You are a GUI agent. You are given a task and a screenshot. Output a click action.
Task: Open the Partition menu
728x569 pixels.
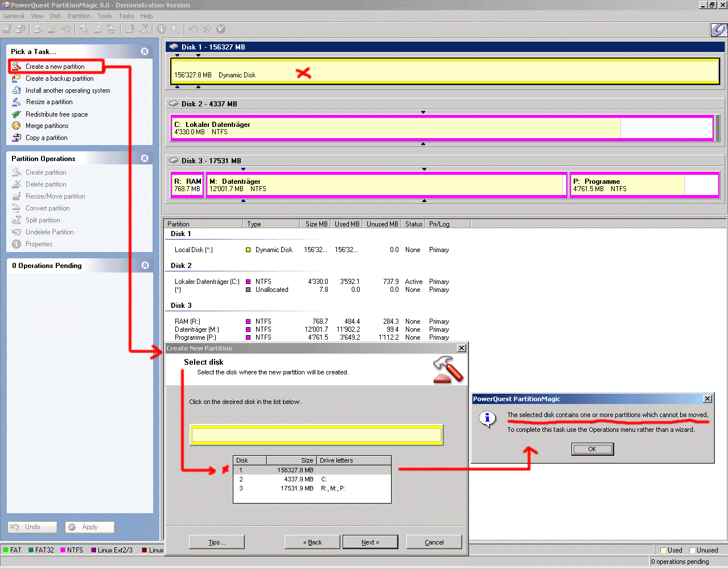pyautogui.click(x=79, y=16)
